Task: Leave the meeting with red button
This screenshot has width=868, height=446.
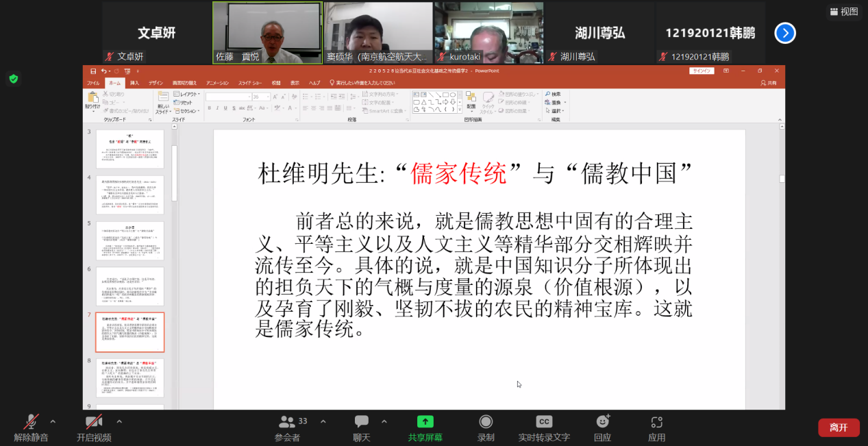Action: [x=839, y=428]
